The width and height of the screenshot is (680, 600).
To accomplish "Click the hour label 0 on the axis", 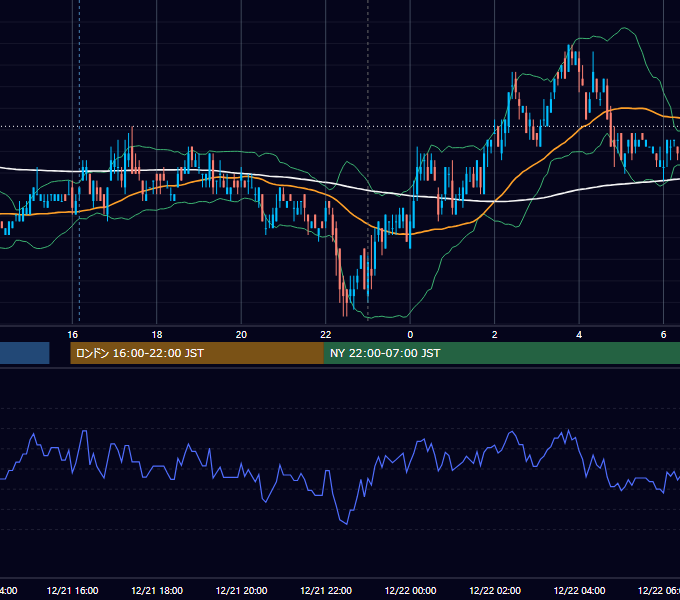I will tap(410, 335).
